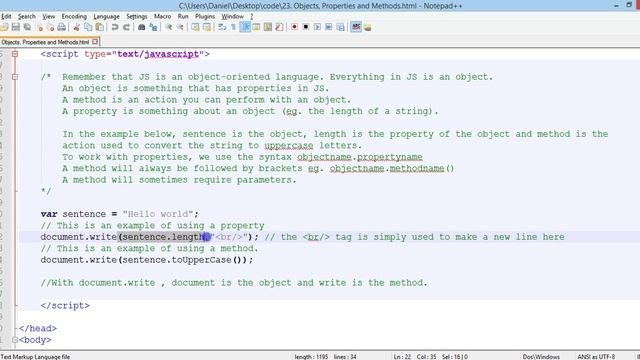The height and width of the screenshot is (360, 640).
Task: Open the Macro menu
Action: click(162, 16)
